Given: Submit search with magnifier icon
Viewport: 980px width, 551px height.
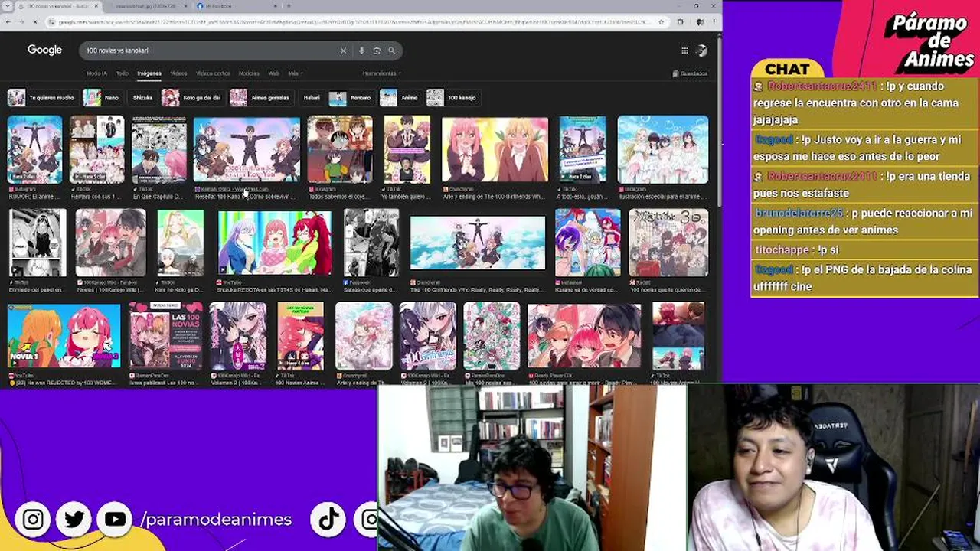Looking at the screenshot, I should point(391,51).
